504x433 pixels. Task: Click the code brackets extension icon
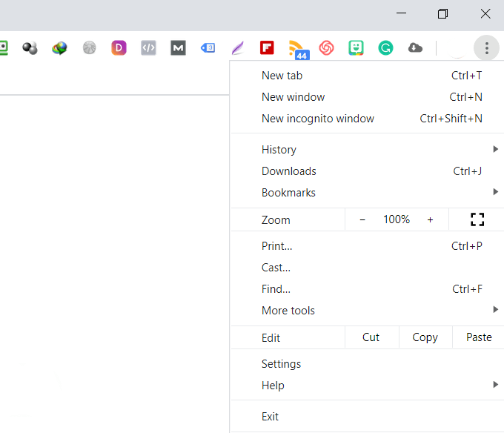click(148, 48)
